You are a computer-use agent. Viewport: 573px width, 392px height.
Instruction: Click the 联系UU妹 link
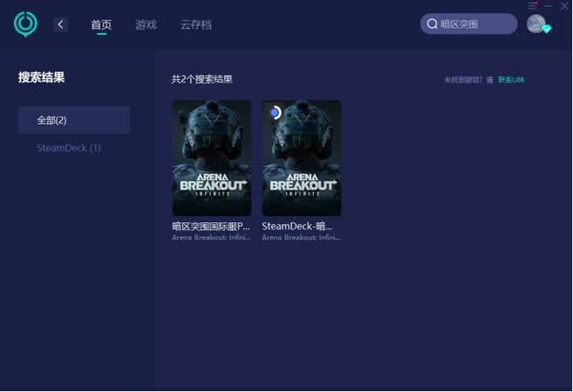click(x=511, y=79)
